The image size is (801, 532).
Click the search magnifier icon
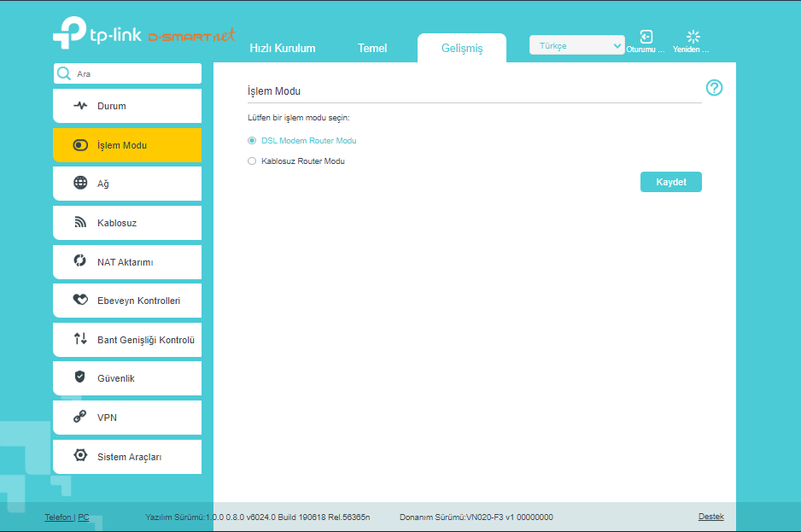pyautogui.click(x=64, y=73)
